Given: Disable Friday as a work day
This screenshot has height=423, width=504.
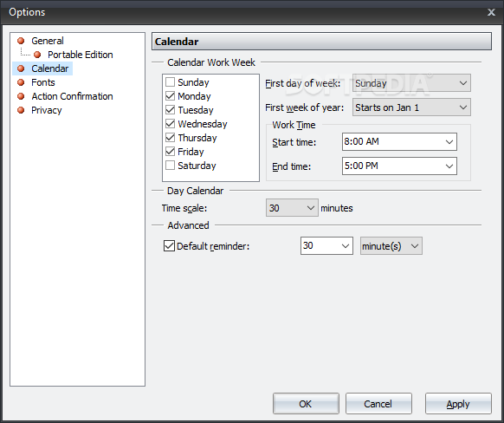Looking at the screenshot, I should (x=170, y=151).
